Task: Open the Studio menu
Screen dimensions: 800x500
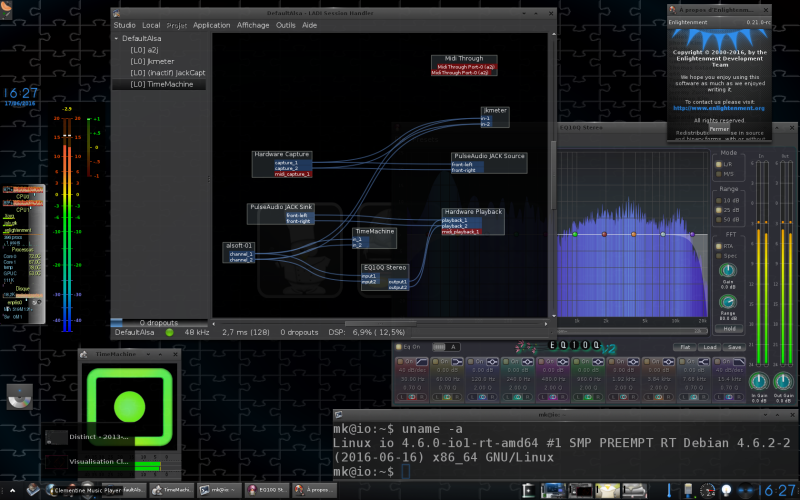Action: [x=125, y=25]
